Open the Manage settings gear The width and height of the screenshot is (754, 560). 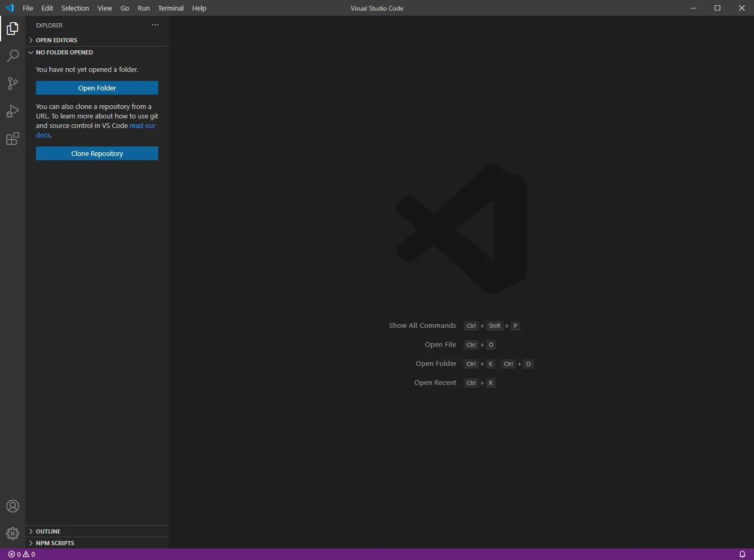point(12,534)
